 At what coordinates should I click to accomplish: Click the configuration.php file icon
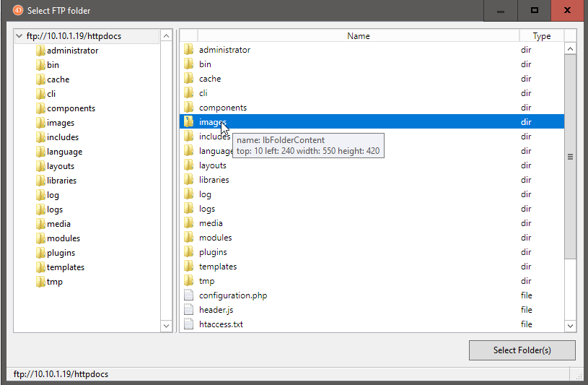(189, 295)
